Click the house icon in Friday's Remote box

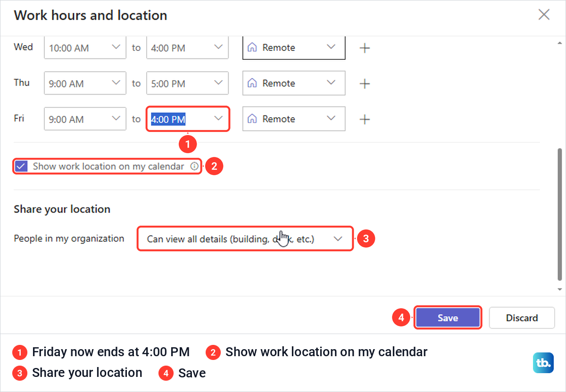(252, 119)
